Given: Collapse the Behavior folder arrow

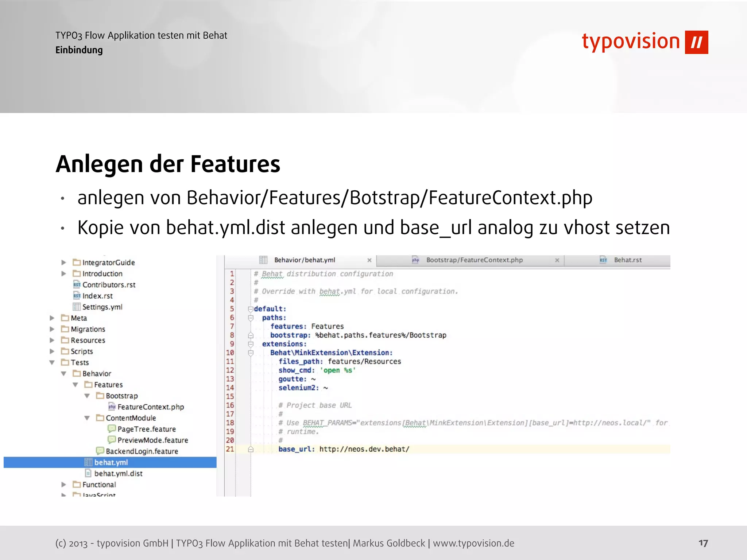Looking at the screenshot, I should tap(63, 374).
